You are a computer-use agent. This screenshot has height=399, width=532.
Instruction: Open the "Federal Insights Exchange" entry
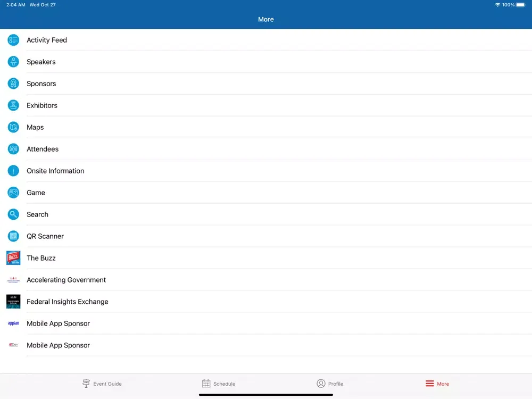tap(266, 302)
